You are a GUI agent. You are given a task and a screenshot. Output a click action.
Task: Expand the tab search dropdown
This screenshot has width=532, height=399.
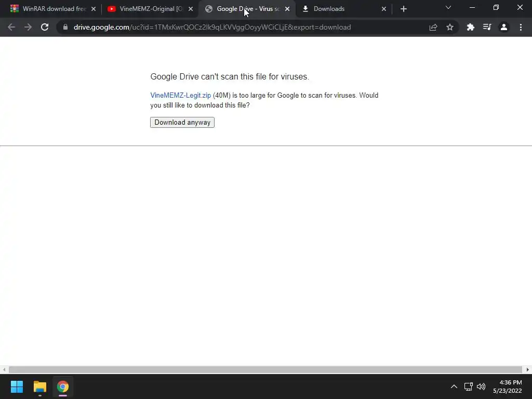[448, 7]
